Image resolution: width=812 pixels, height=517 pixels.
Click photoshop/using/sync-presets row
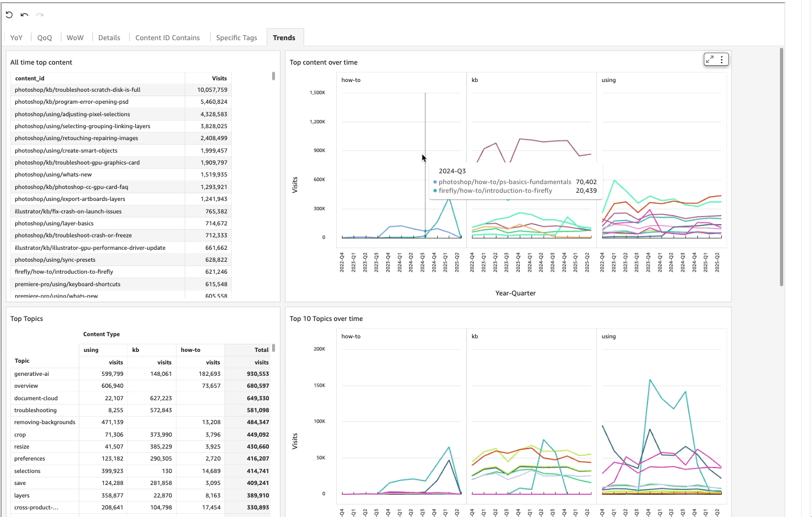point(121,260)
